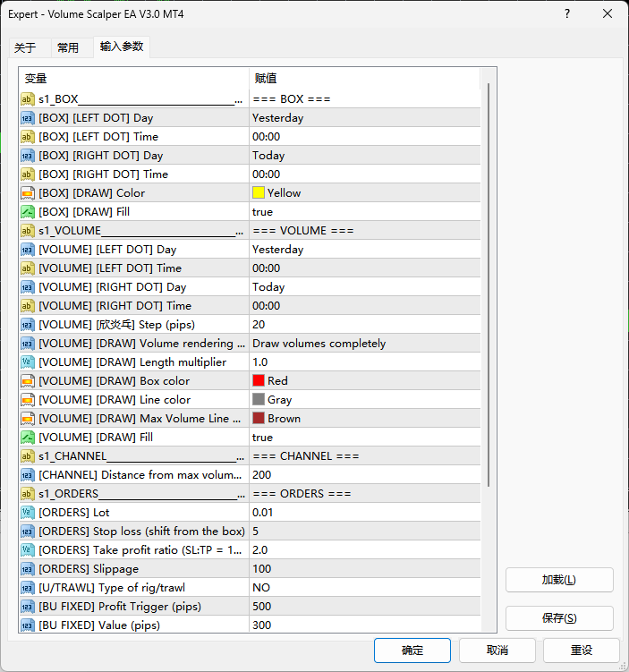
Task: Click the double-type icon for [ORDERS] Lot
Action: coord(28,513)
